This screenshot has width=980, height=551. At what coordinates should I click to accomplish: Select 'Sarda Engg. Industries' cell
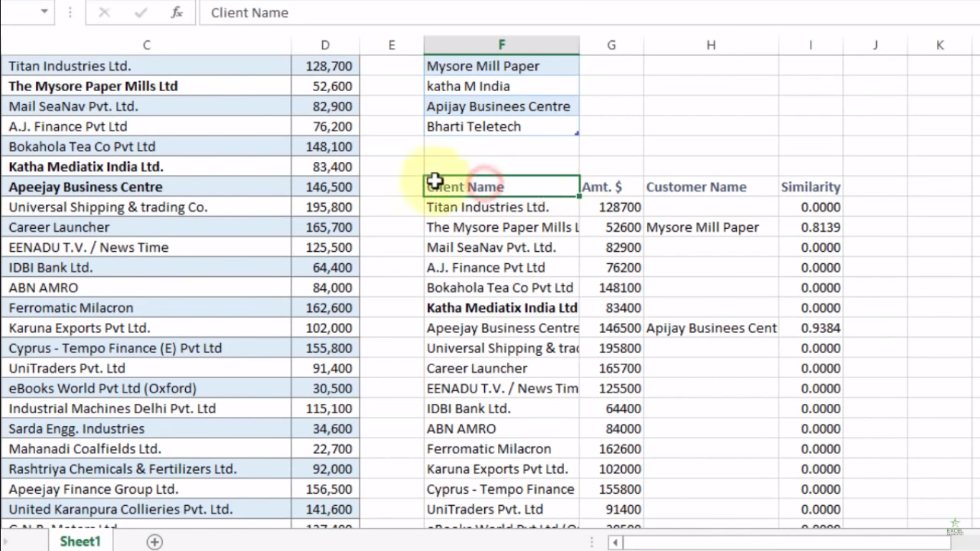[x=146, y=429]
